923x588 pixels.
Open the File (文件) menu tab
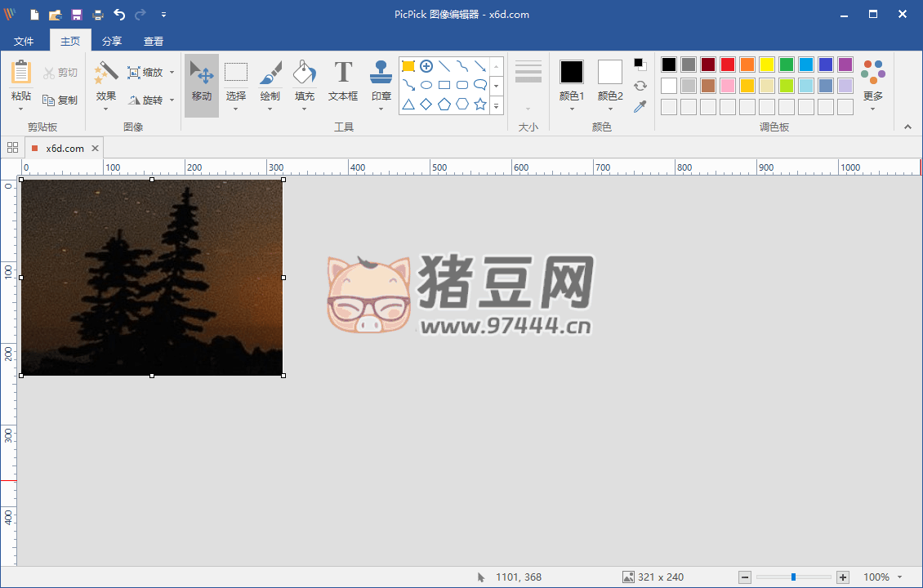click(x=24, y=42)
